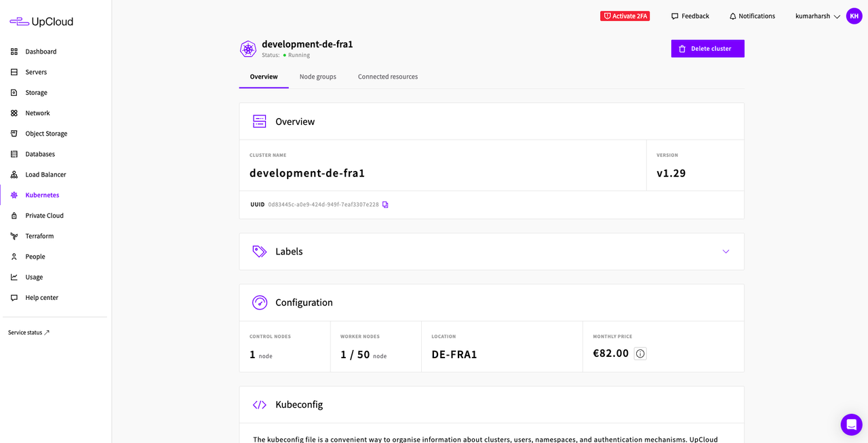Click the UpCloud logo
The width and height of the screenshot is (868, 443).
click(41, 22)
